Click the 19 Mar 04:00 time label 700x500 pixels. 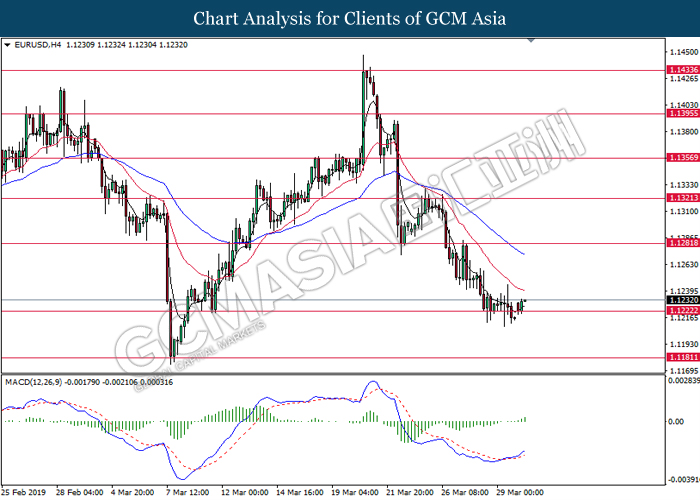pyautogui.click(x=354, y=492)
